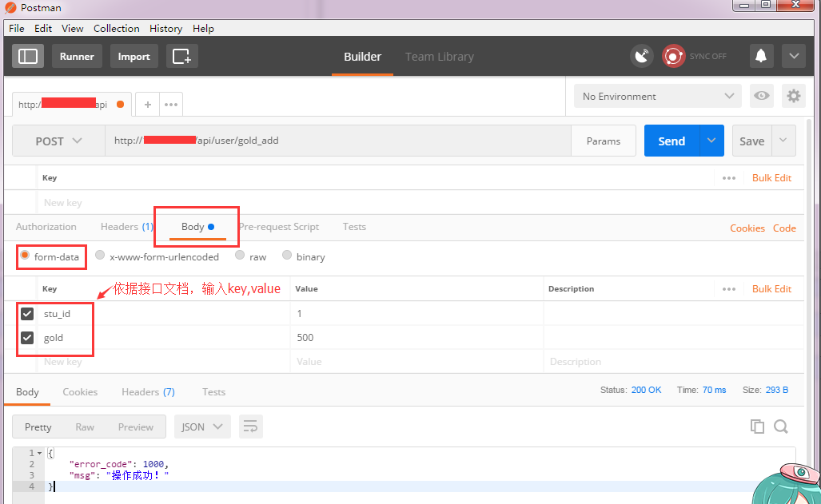
Task: Toggle response line wrap icon
Action: tap(251, 427)
